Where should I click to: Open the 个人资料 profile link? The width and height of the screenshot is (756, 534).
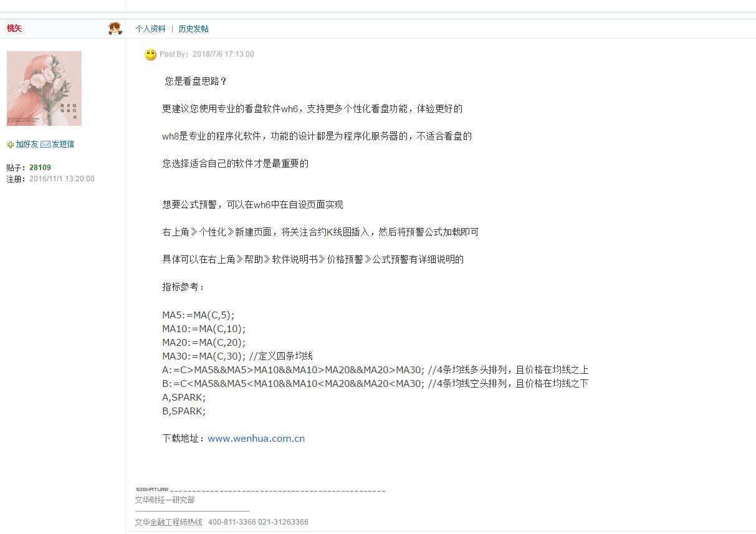coord(151,29)
